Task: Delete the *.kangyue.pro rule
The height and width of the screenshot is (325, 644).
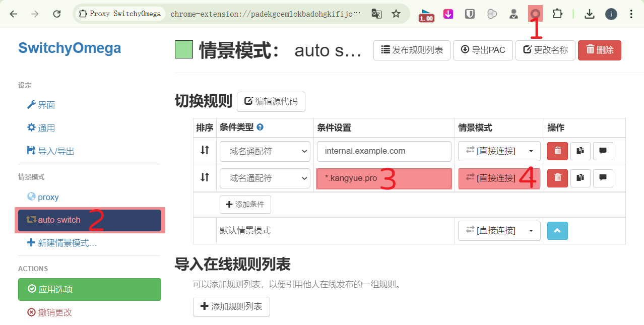Action: tap(557, 178)
